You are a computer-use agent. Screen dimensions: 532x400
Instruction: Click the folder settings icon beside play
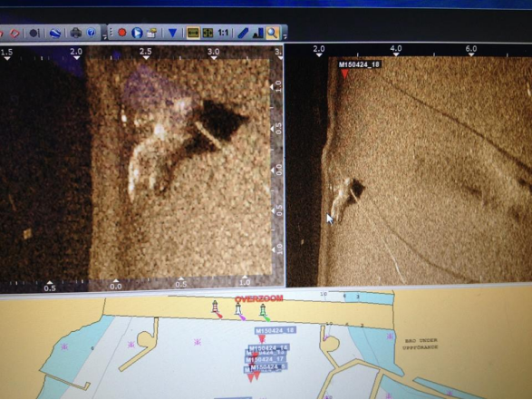(151, 33)
